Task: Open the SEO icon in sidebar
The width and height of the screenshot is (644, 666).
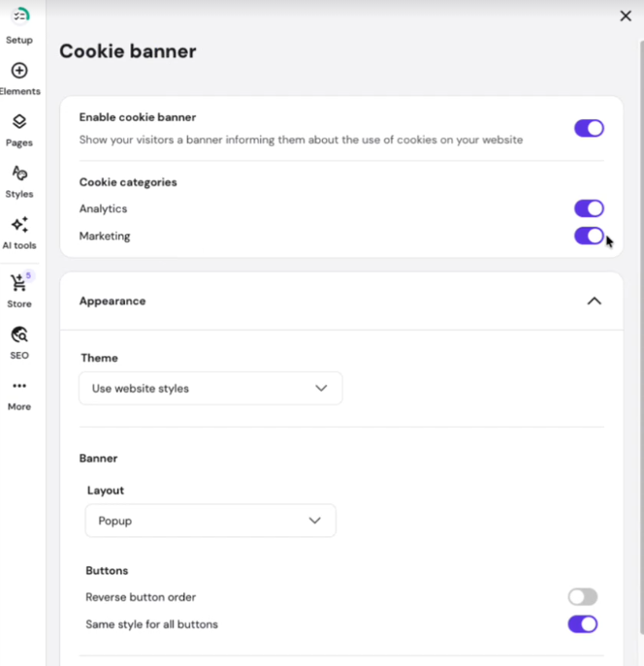Action: tap(19, 334)
